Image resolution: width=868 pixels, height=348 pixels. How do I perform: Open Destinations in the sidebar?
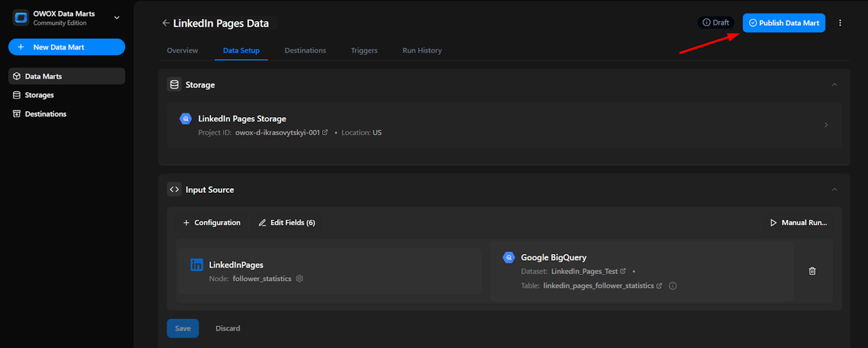pos(67,114)
